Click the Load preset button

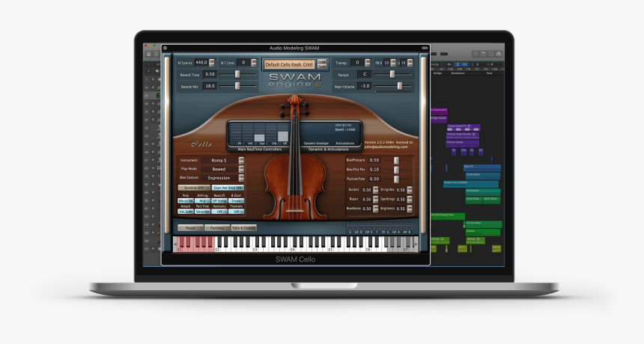point(322,62)
